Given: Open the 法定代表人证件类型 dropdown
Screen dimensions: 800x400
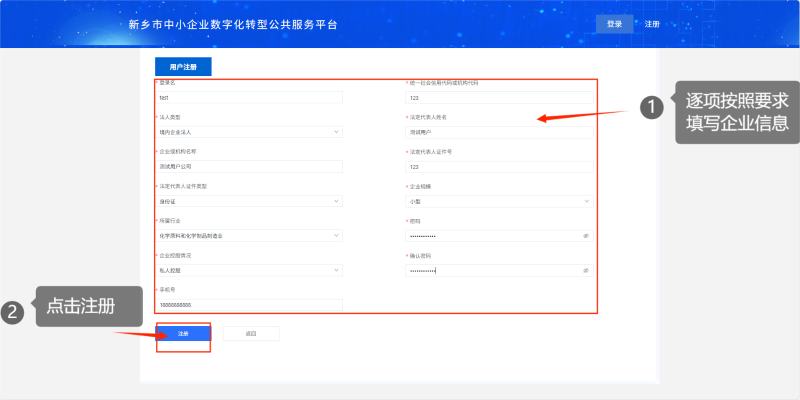Looking at the screenshot, I should [250, 201].
